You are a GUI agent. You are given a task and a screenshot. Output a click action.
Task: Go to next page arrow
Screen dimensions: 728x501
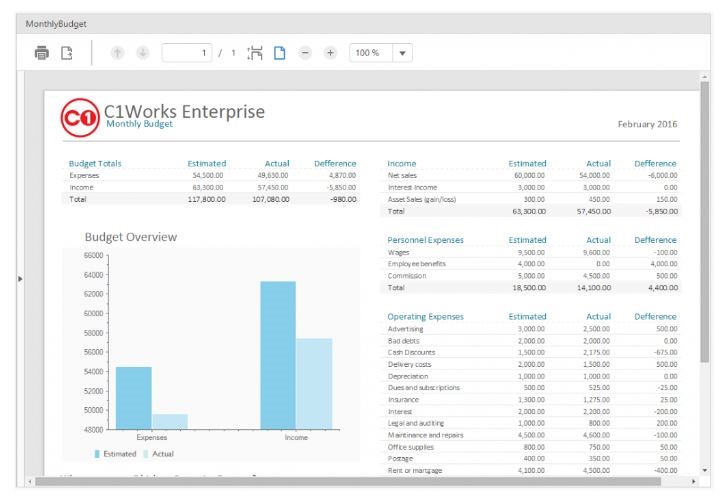143,53
